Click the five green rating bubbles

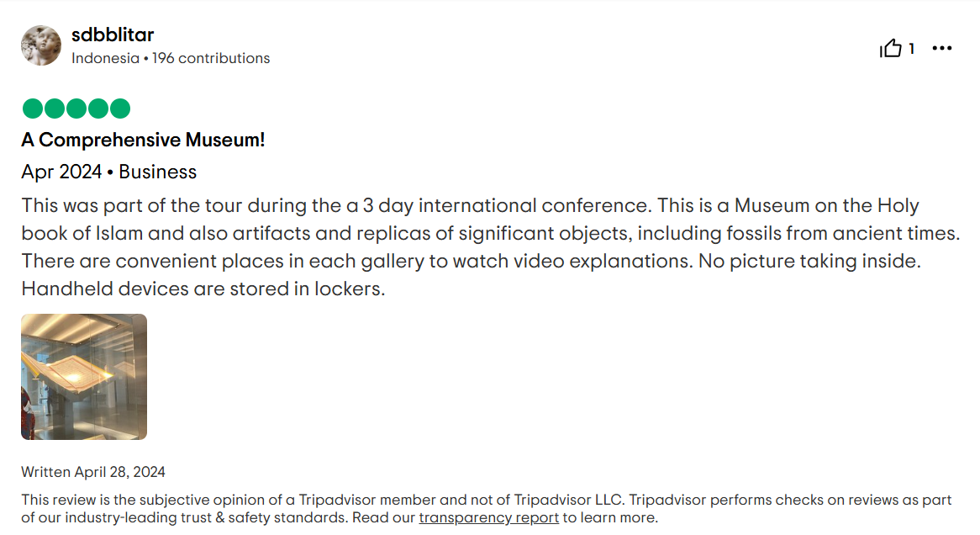(76, 109)
